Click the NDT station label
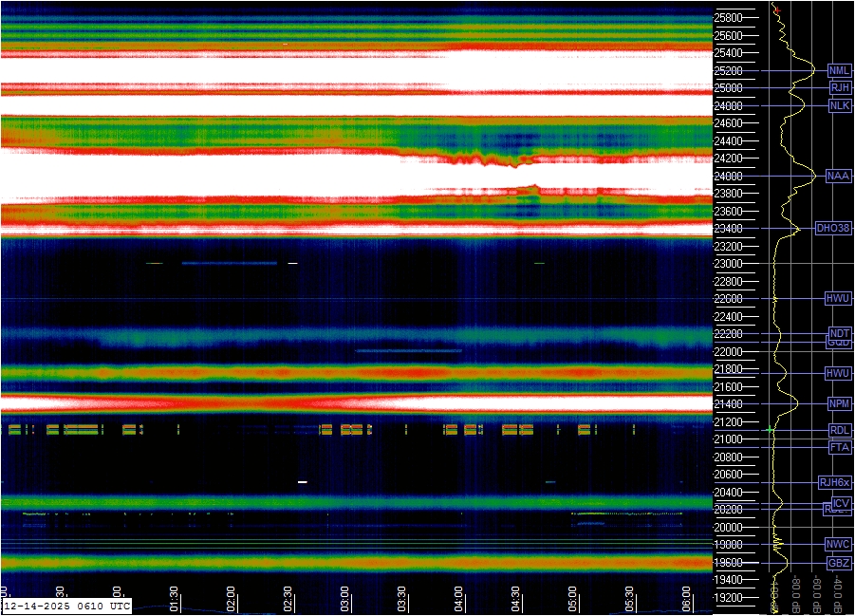Screen dimensions: 855x616 839,333
